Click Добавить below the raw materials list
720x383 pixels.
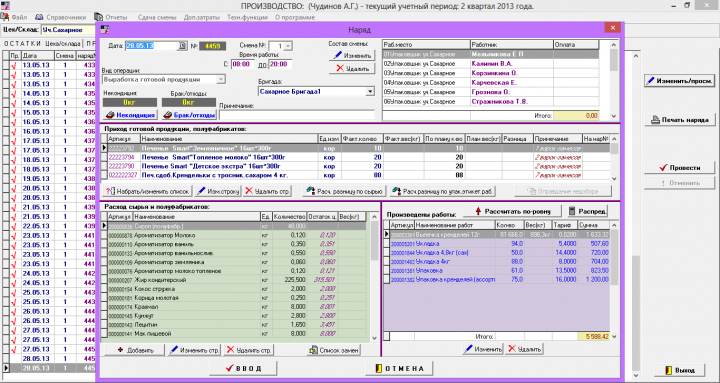click(135, 350)
